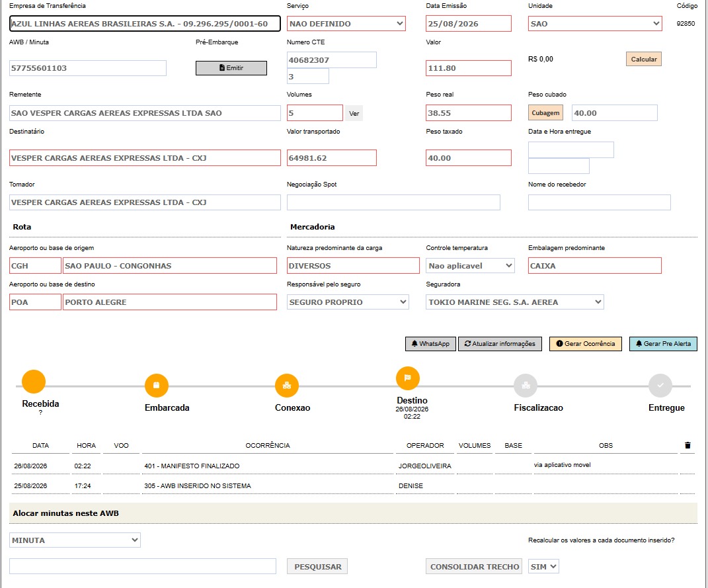This screenshot has height=588, width=708.
Task: Open Responsável pelo seguro dropdown
Action: click(348, 302)
